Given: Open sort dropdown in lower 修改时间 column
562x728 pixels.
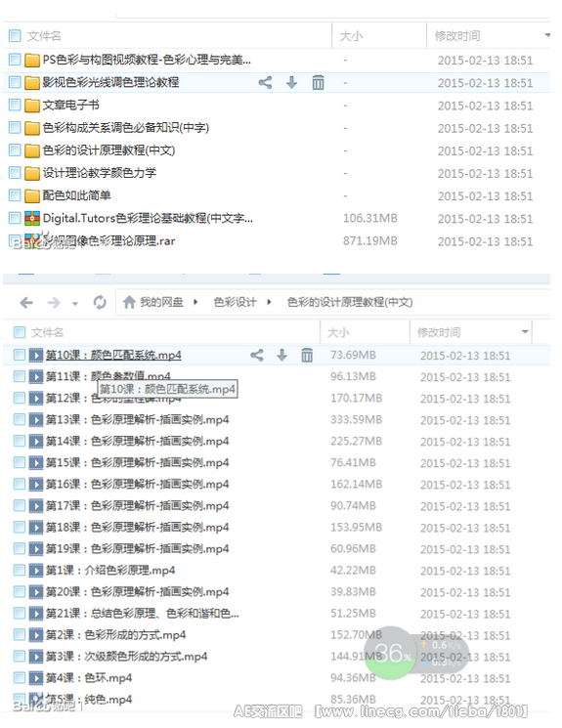Looking at the screenshot, I should tap(525, 332).
